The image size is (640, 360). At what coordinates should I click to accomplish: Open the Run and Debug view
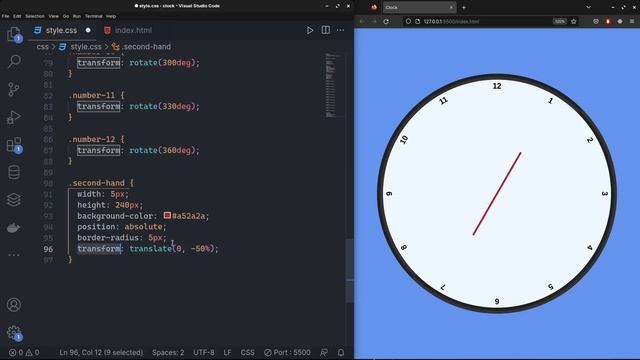point(14,117)
